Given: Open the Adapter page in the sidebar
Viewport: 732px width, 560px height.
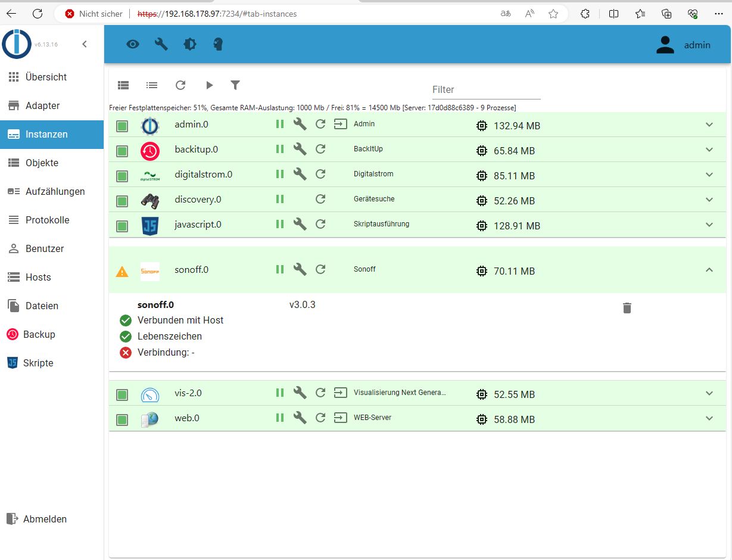Looking at the screenshot, I should pyautogui.click(x=42, y=105).
